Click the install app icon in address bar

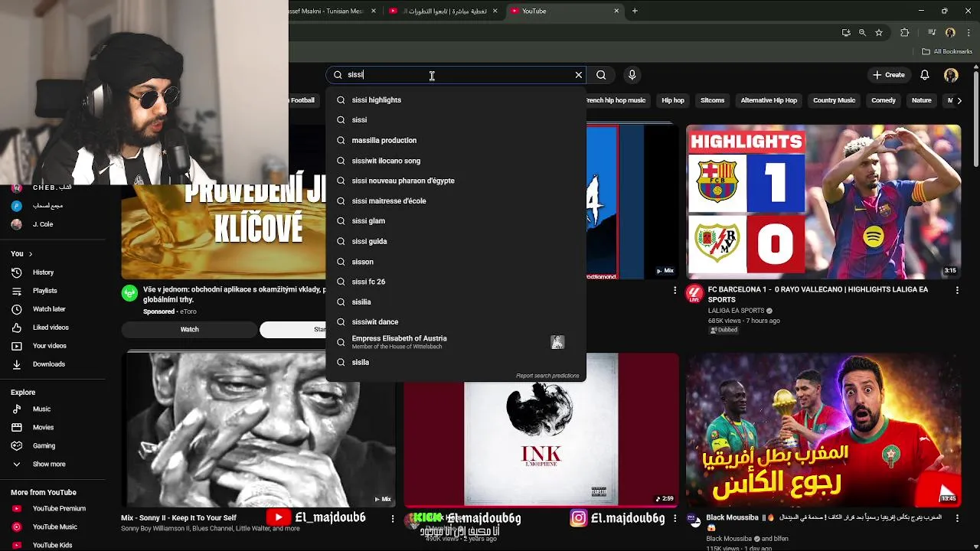click(x=846, y=33)
